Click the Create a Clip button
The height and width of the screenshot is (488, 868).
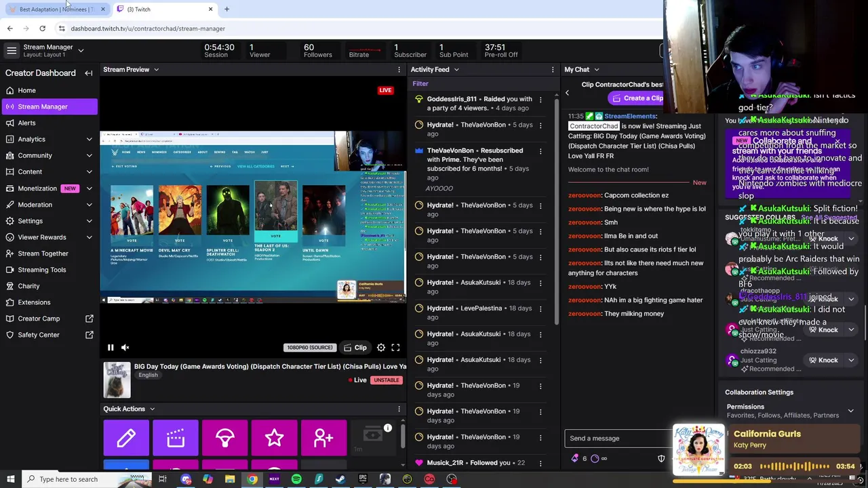pyautogui.click(x=637, y=98)
